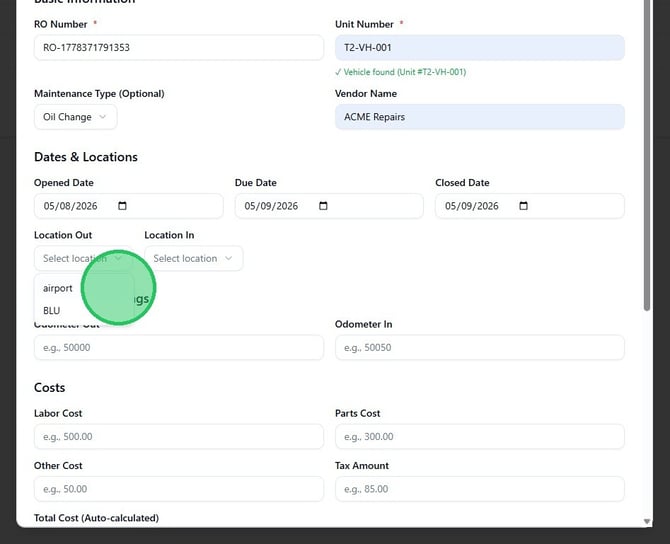Click the Vendor Name field with ACME Repairs
This screenshot has height=544, width=670.
(479, 117)
